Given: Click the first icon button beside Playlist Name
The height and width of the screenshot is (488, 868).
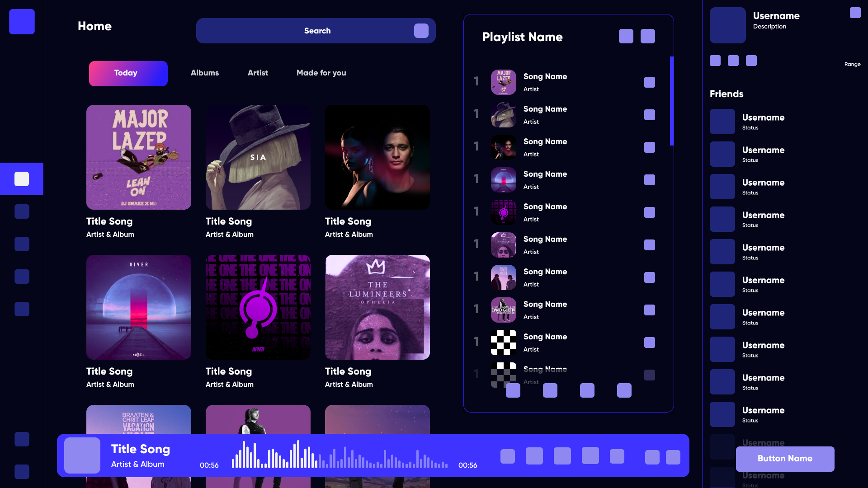Looking at the screenshot, I should [626, 36].
